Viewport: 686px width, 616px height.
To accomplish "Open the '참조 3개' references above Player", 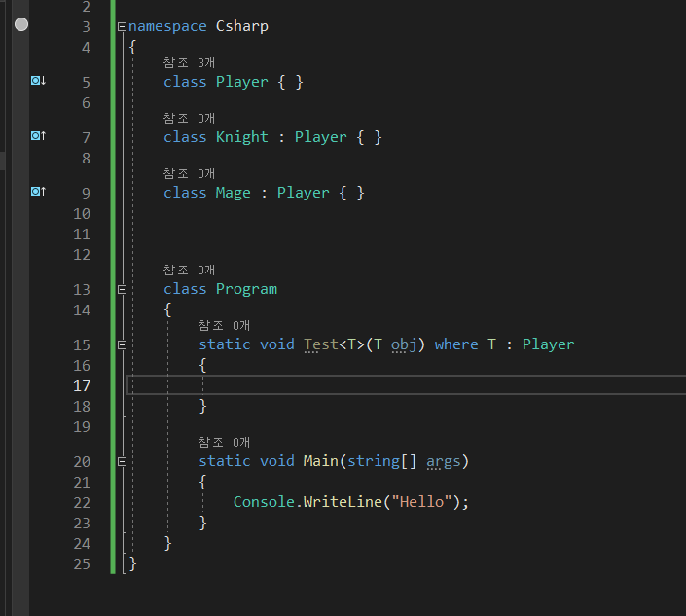I will coord(189,63).
